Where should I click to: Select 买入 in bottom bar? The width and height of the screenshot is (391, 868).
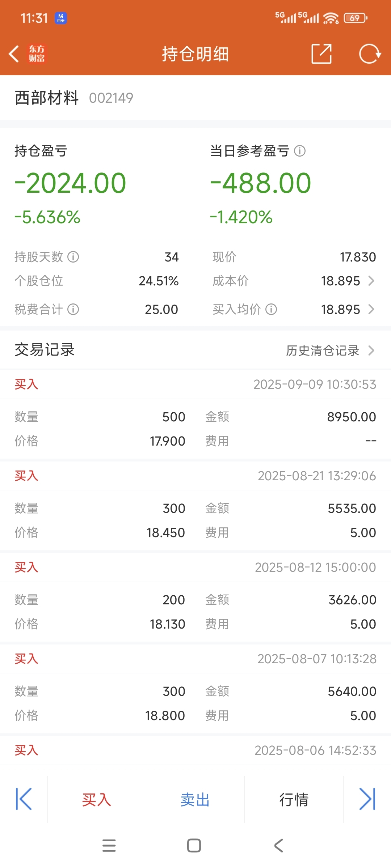click(97, 800)
